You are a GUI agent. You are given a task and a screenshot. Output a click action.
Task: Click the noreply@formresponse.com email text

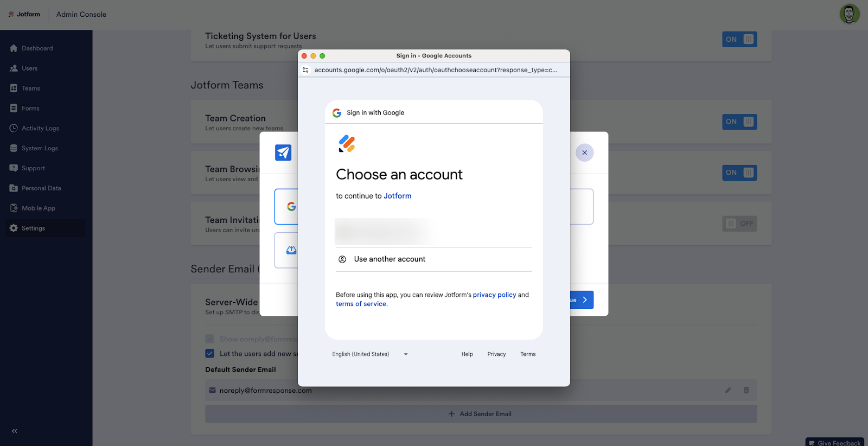tap(266, 391)
